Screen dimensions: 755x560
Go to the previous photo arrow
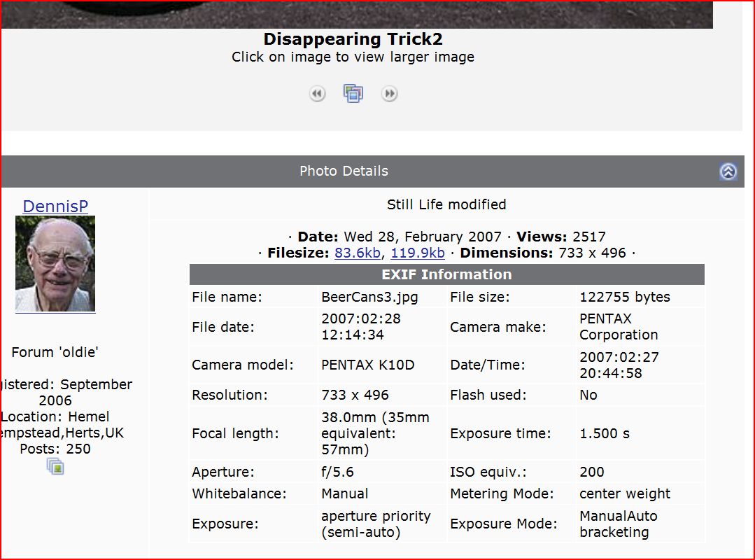point(318,94)
